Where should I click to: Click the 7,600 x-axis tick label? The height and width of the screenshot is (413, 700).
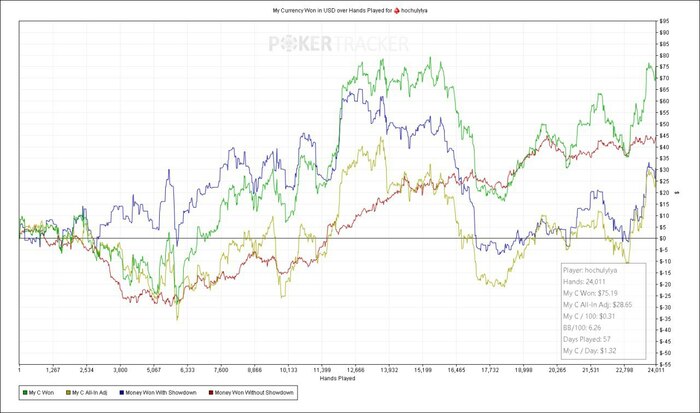221,370
